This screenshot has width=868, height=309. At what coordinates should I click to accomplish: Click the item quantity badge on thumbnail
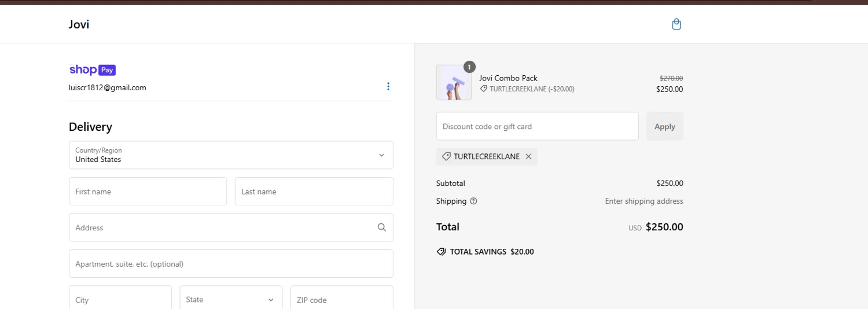pos(469,67)
